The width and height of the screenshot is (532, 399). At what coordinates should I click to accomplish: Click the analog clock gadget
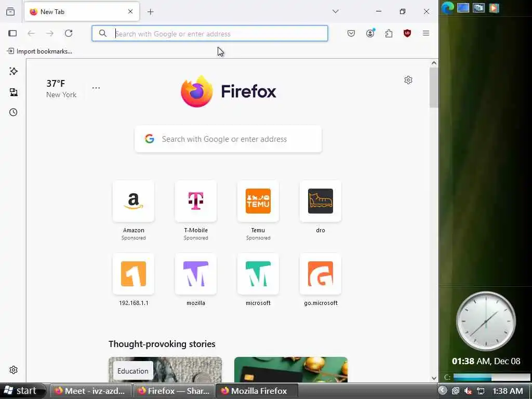tap(486, 321)
